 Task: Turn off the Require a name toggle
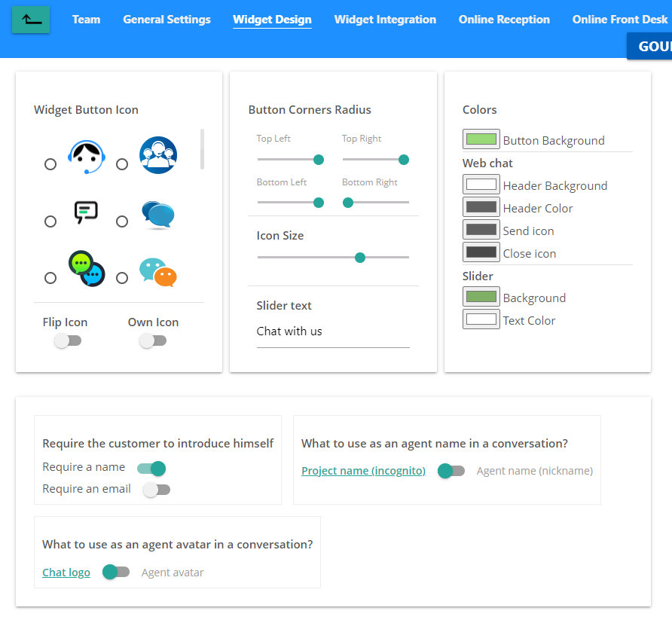[x=151, y=469]
